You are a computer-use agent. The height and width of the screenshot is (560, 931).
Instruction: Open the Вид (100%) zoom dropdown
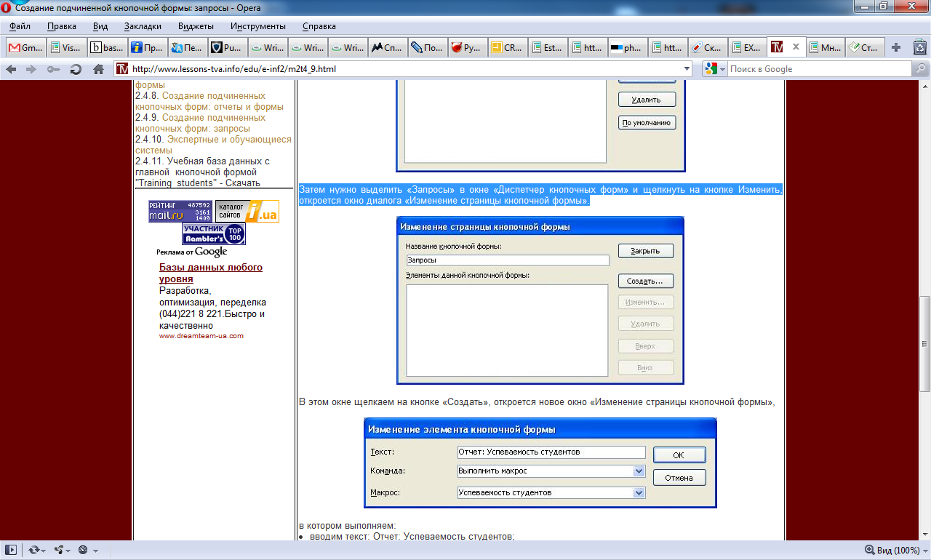[895, 550]
